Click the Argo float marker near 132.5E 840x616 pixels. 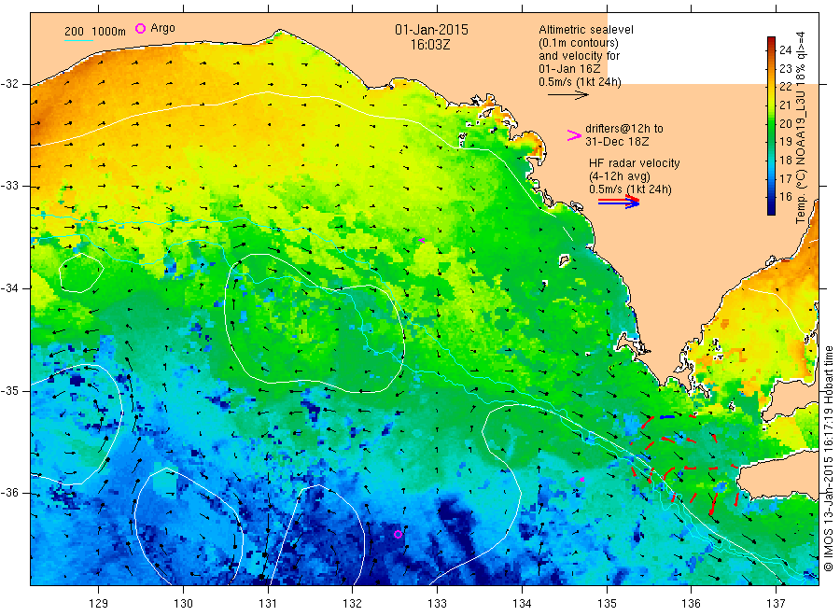click(398, 534)
